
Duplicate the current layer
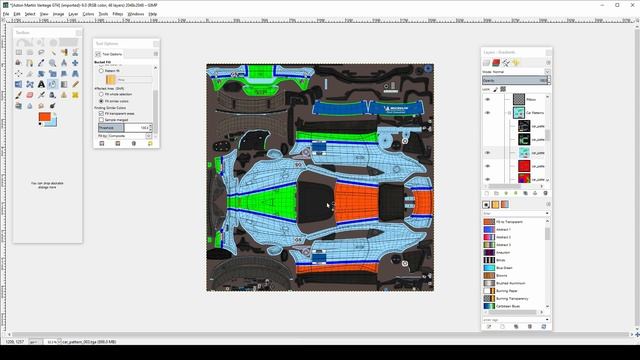coord(525,193)
